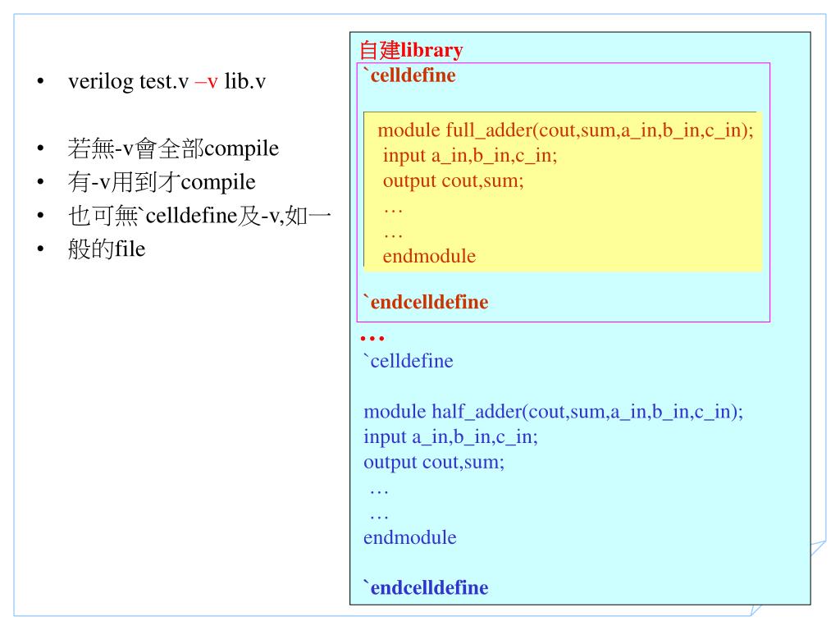Click the '有-v用到才compile' bullet
Image resolution: width=840 pixels, height=630 pixels.
point(162,182)
